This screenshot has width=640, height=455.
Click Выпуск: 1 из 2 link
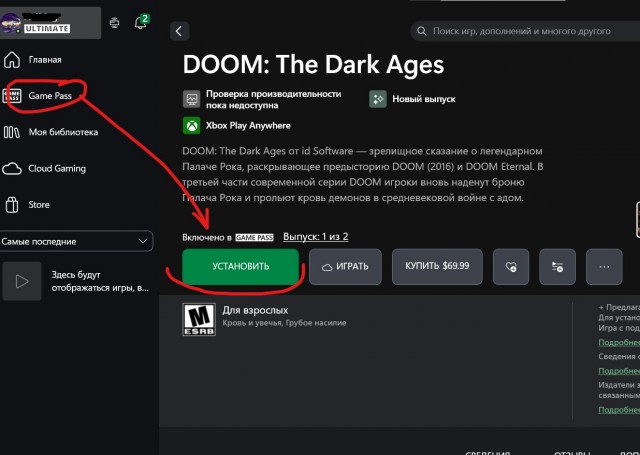[316, 237]
